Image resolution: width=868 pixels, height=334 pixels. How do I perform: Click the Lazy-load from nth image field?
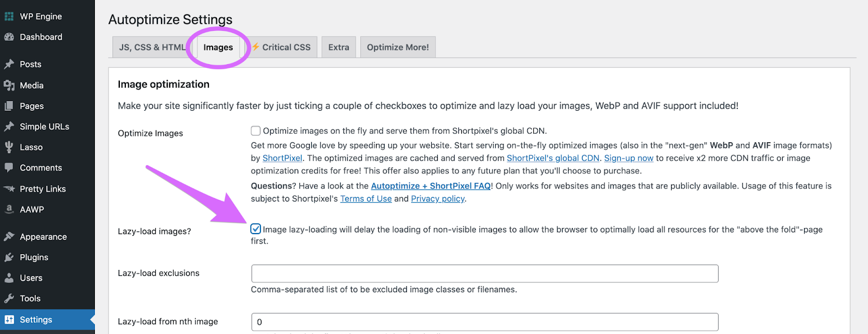click(485, 322)
